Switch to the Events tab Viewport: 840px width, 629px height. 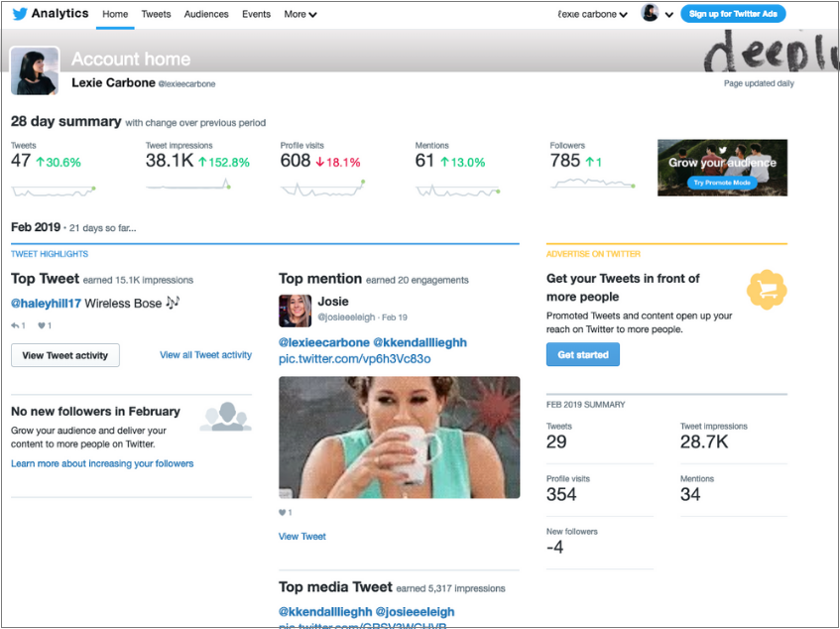click(x=256, y=14)
